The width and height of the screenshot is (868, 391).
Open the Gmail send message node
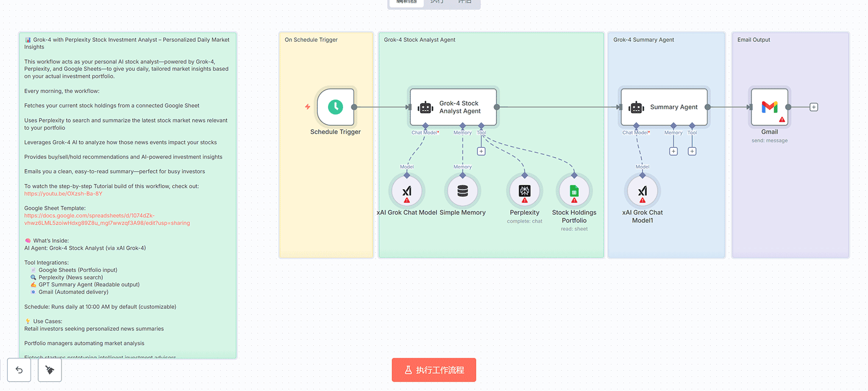coord(769,107)
